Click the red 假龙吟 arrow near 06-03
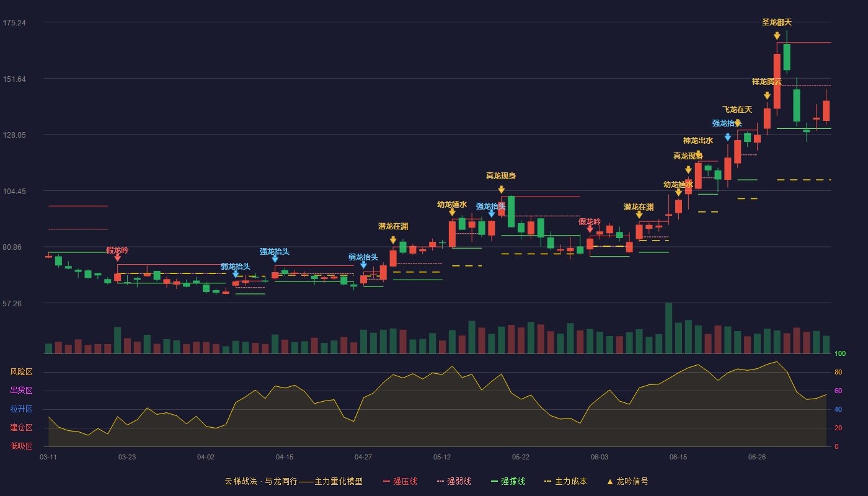 click(x=590, y=229)
